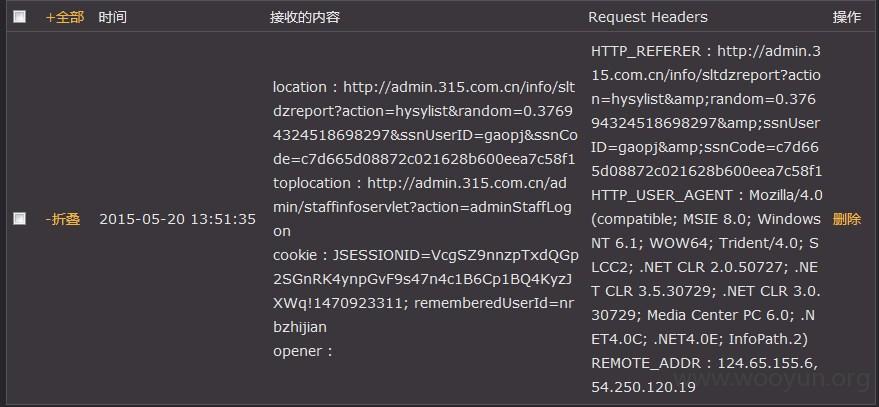
Task: Click the empty opener field line
Action: (x=303, y=352)
